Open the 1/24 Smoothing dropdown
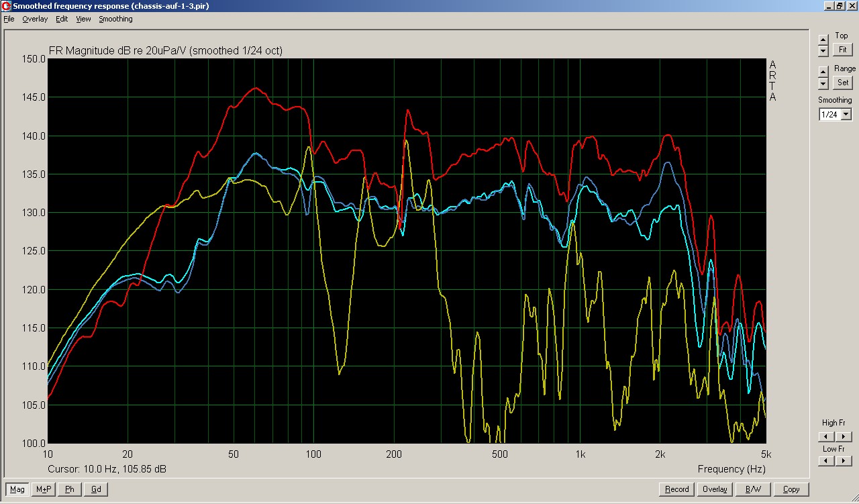Image resolution: width=859 pixels, height=504 pixels. point(846,115)
